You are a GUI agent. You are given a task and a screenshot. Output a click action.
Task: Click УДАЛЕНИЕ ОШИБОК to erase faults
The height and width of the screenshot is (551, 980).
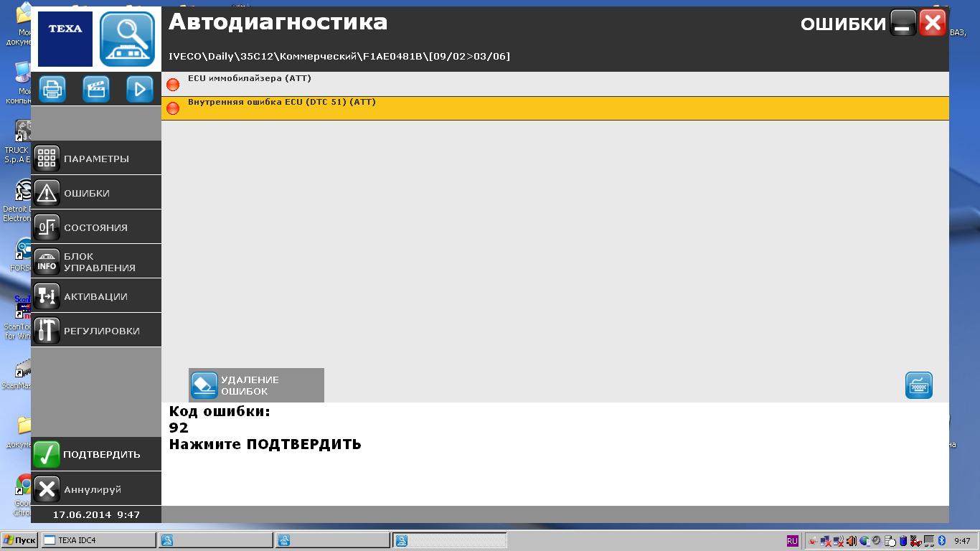point(256,385)
